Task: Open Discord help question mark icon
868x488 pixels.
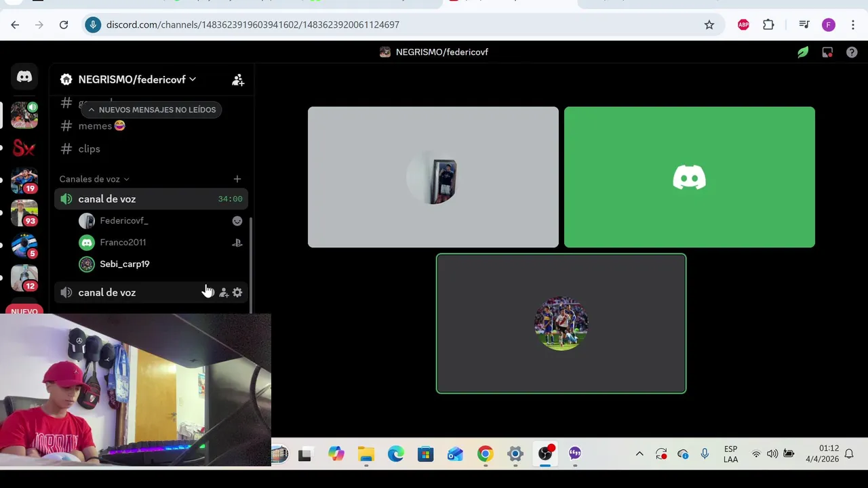Action: pyautogui.click(x=852, y=52)
